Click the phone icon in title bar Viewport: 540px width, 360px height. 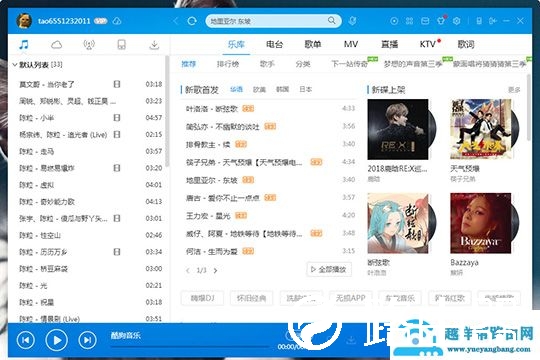479,21
